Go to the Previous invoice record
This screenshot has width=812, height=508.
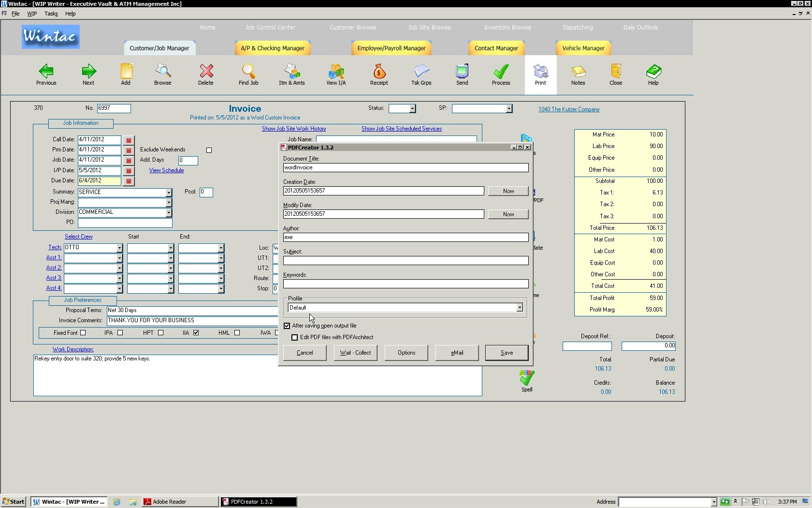pos(46,75)
